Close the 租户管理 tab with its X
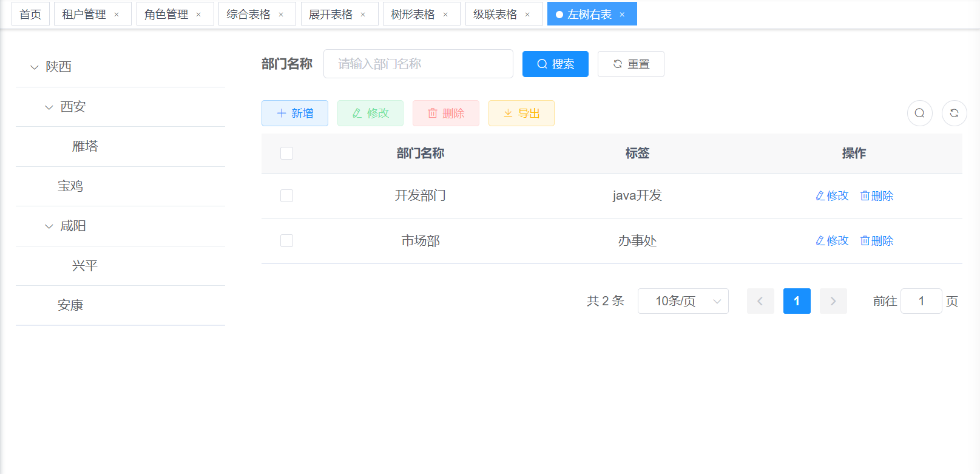This screenshot has height=474, width=980. point(117,15)
